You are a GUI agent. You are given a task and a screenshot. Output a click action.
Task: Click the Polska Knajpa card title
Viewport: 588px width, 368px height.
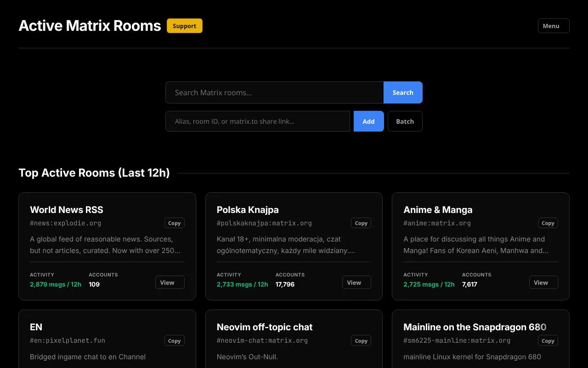pyautogui.click(x=248, y=210)
